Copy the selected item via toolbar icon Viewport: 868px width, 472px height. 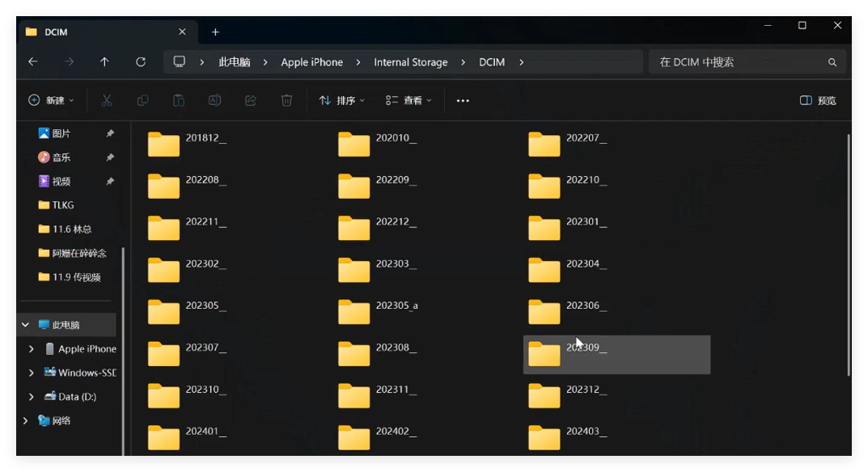pyautogui.click(x=142, y=99)
